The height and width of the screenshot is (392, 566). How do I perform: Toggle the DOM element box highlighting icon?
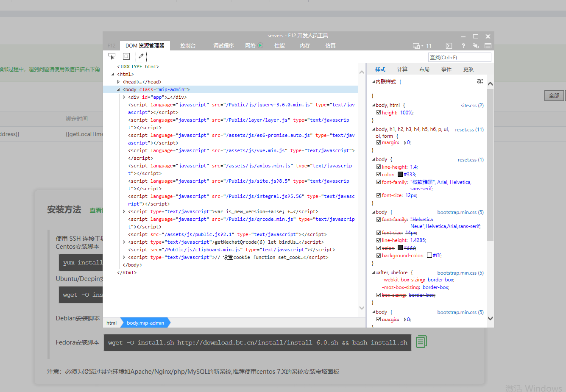point(126,56)
